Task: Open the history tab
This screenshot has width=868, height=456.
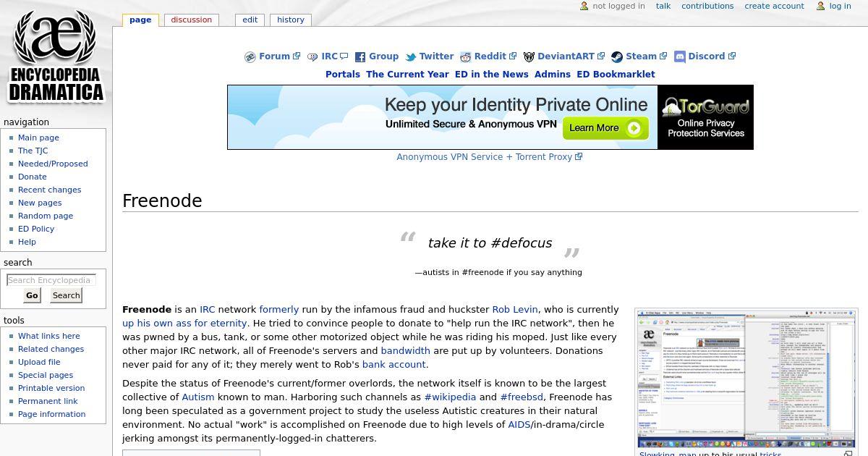Action: coord(291,20)
